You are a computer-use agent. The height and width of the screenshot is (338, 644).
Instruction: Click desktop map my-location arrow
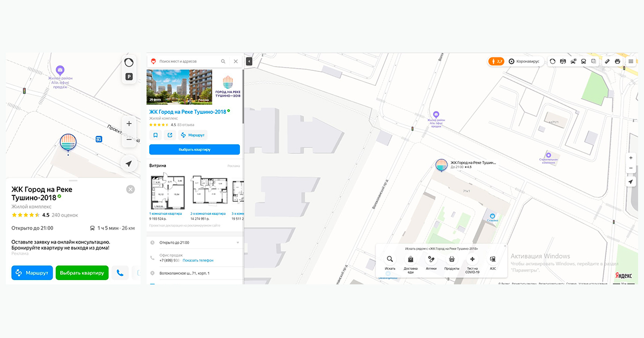tap(631, 182)
